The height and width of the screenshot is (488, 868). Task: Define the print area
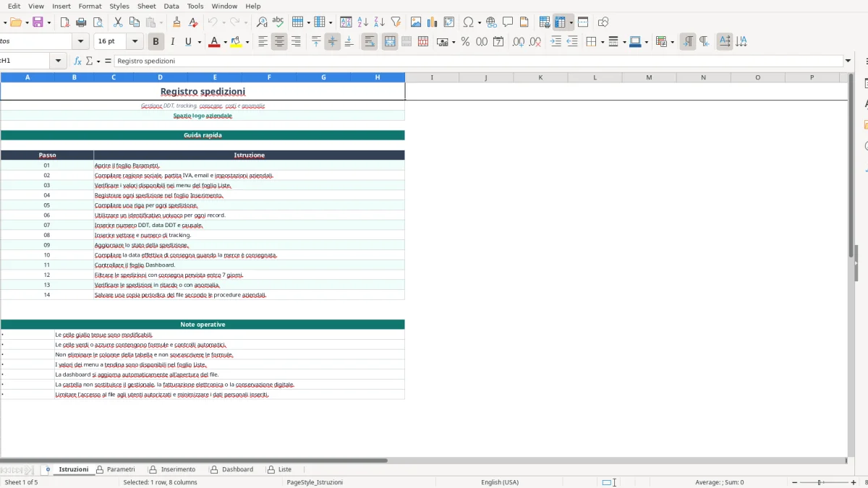[x=545, y=22]
